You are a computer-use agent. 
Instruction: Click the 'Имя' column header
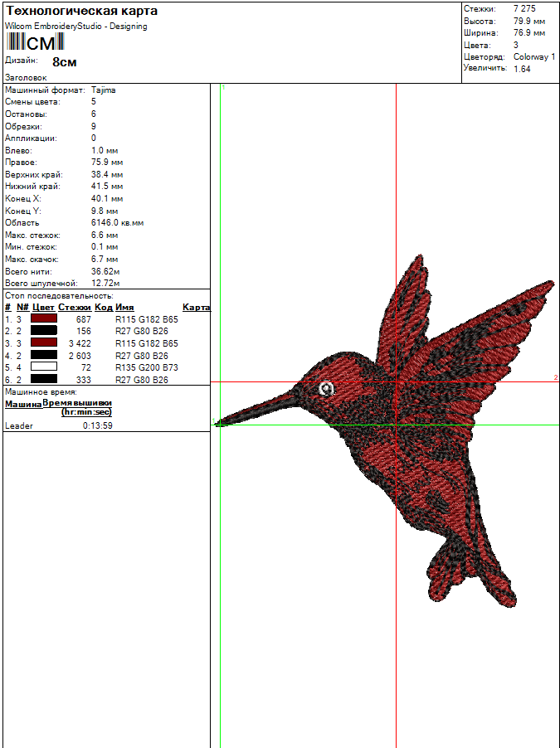124,308
